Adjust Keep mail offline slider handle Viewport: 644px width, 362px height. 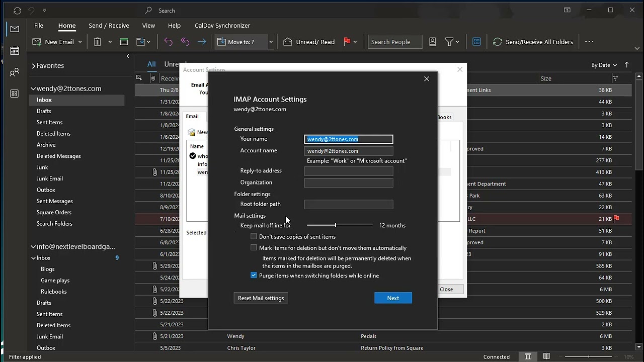pos(336,225)
